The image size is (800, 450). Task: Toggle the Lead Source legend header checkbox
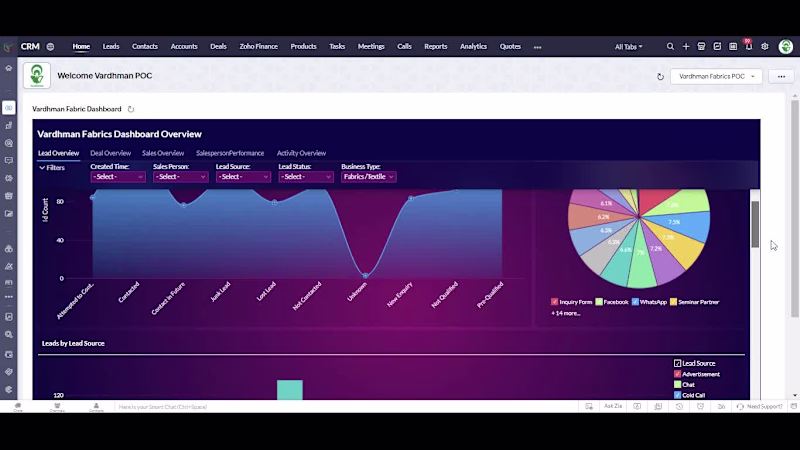(678, 363)
